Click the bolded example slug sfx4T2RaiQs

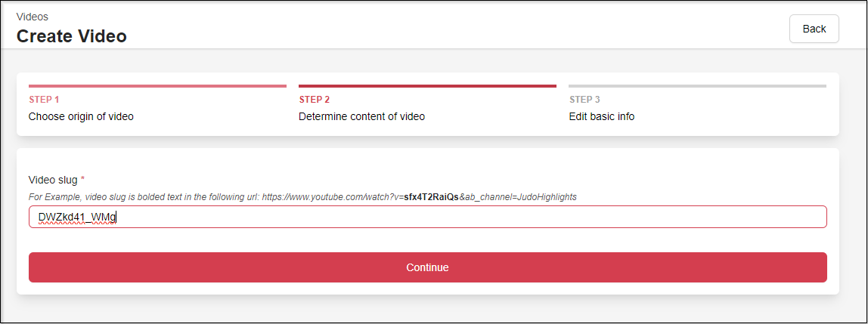[x=431, y=197]
